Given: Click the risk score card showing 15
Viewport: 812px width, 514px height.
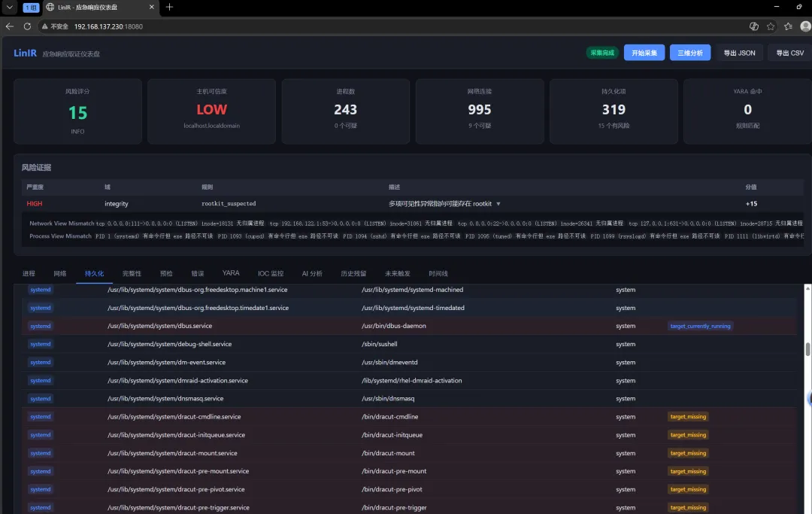Looking at the screenshot, I should [x=77, y=111].
